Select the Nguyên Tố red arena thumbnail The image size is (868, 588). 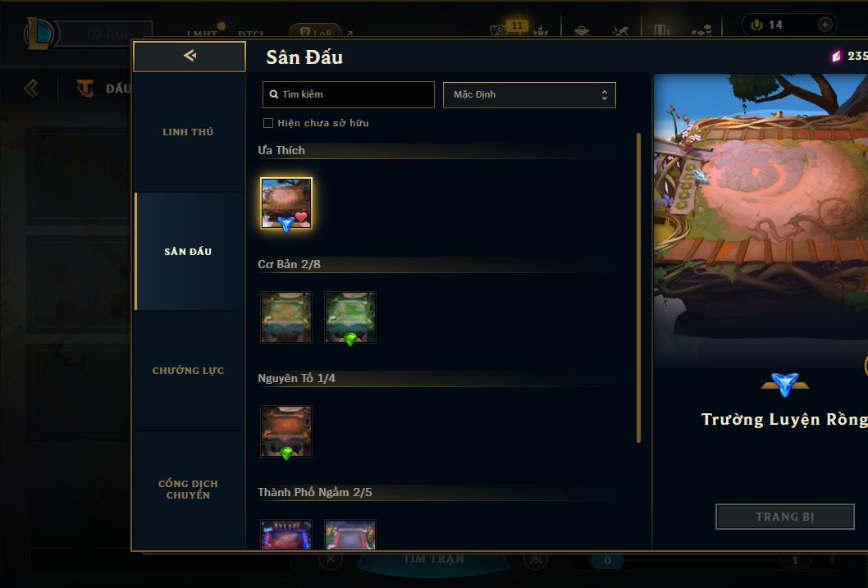coord(286,431)
